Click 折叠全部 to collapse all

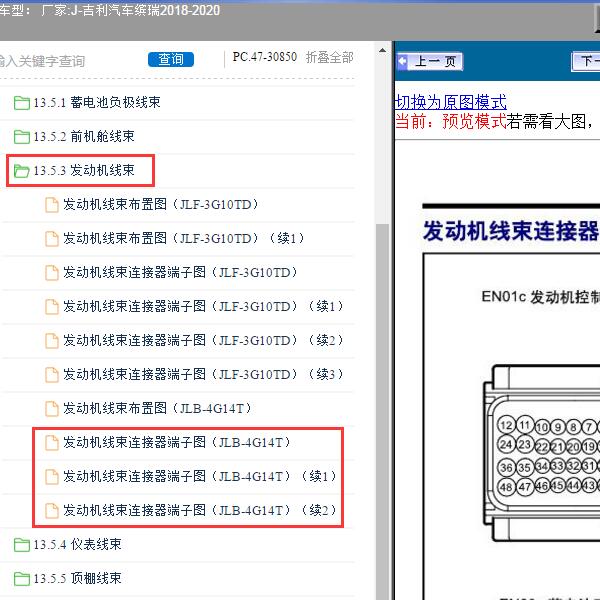click(329, 57)
